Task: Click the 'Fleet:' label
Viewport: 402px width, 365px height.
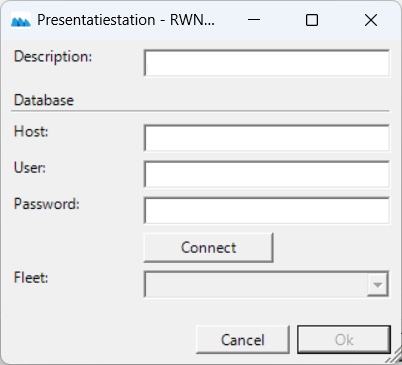Action: click(31, 277)
